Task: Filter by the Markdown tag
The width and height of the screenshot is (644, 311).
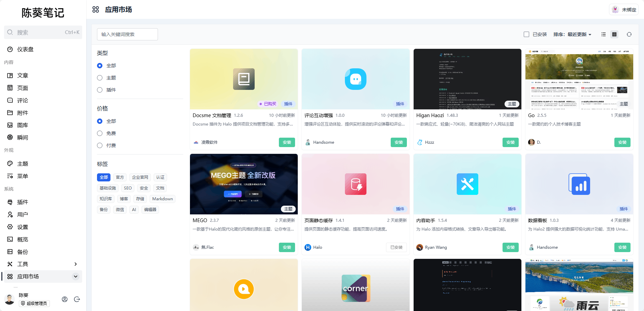Action: pos(162,199)
